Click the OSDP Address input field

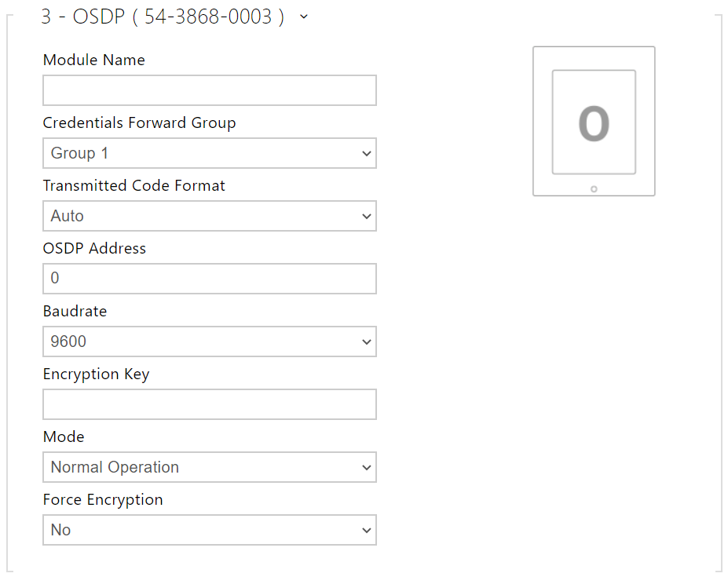pyautogui.click(x=209, y=279)
